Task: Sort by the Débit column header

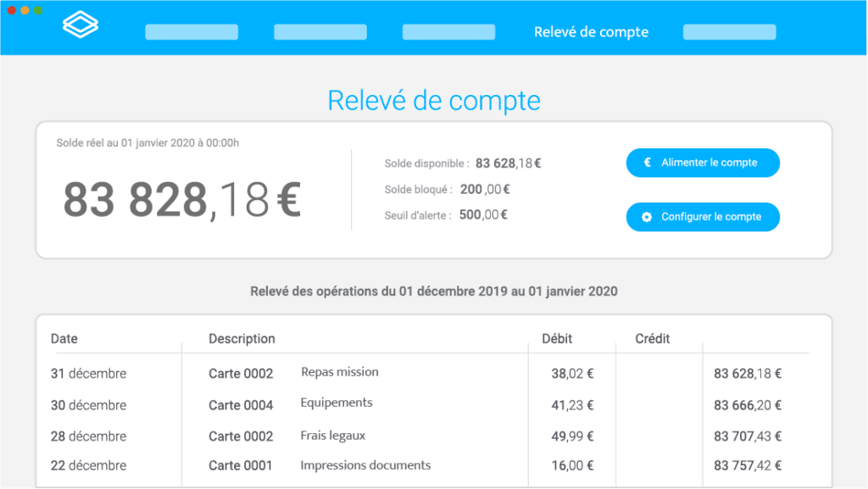Action: 557,338
